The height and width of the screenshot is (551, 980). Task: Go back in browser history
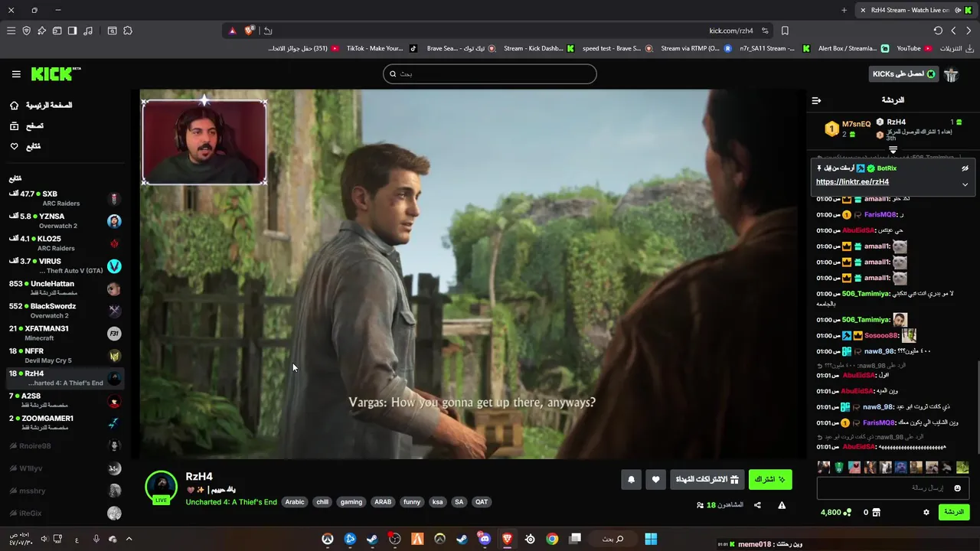click(969, 31)
